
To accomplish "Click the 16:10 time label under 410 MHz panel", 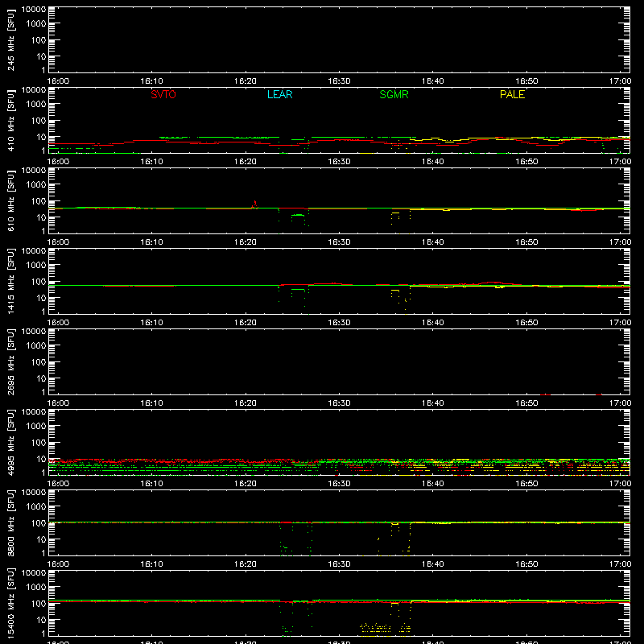I will click(x=151, y=162).
